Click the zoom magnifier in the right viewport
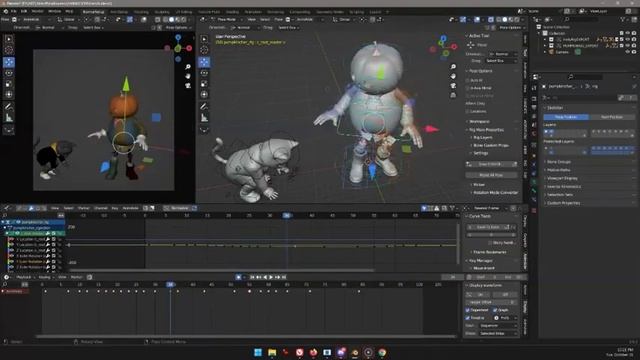This screenshot has width=640, height=360. pyautogui.click(x=453, y=67)
